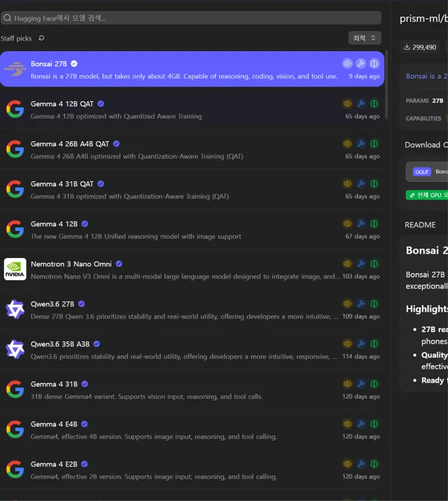Click the eye icon in the 31B dense Gemma4 variant row
Viewport: 448px width, 501px height.
point(348,384)
